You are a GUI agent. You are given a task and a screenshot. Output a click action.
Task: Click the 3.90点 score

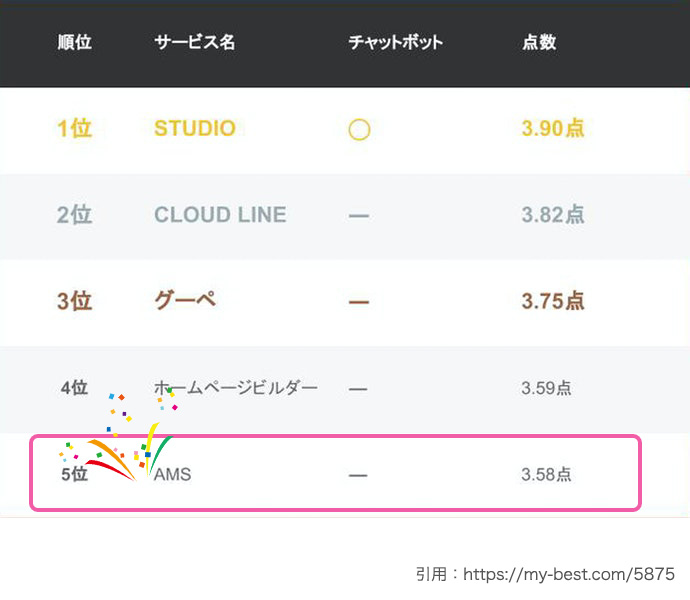553,129
